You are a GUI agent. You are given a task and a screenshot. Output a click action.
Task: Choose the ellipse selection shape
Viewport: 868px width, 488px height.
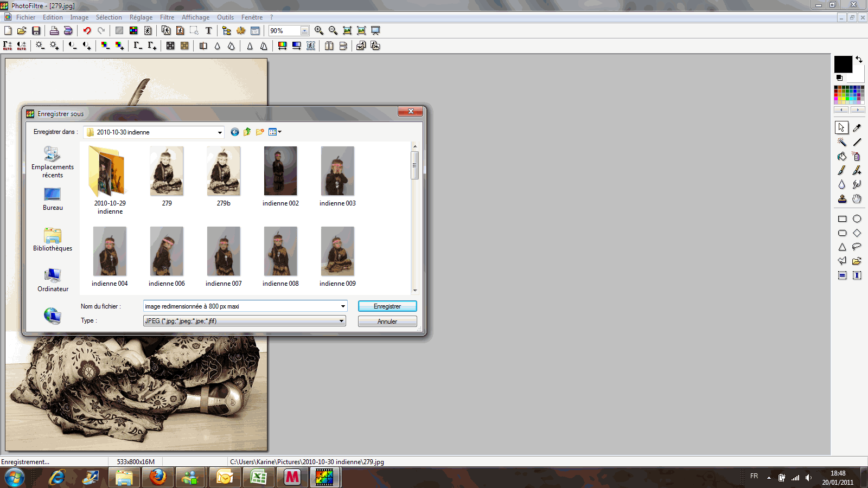click(x=857, y=219)
